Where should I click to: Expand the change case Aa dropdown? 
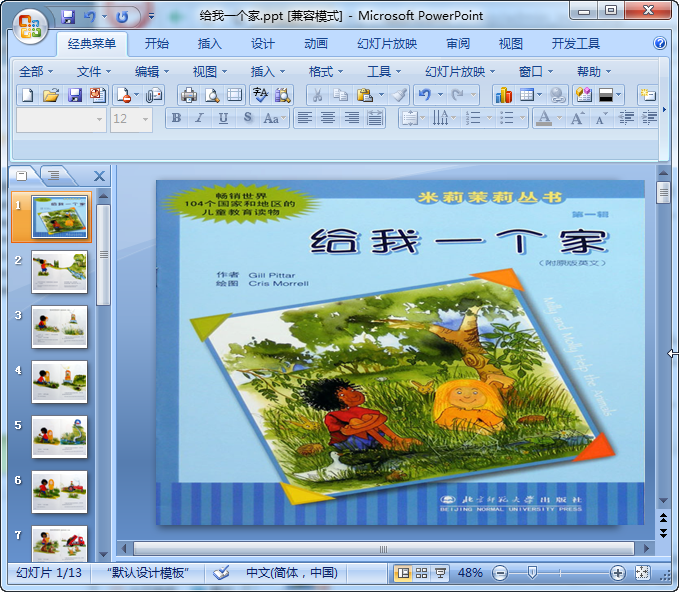284,118
